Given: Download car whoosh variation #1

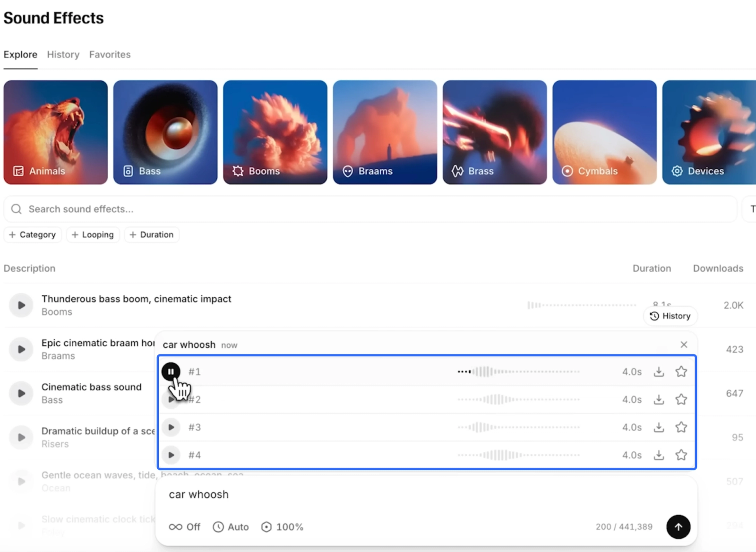Looking at the screenshot, I should pos(659,372).
